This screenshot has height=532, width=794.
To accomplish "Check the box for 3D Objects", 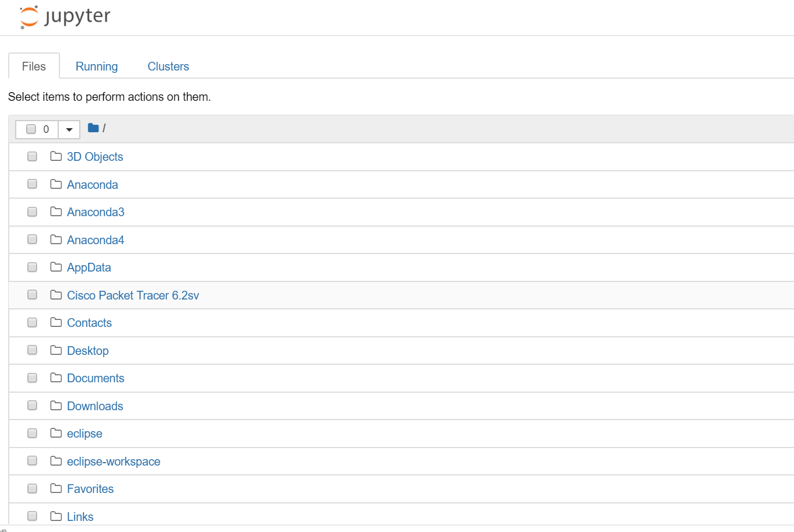I will click(x=32, y=156).
